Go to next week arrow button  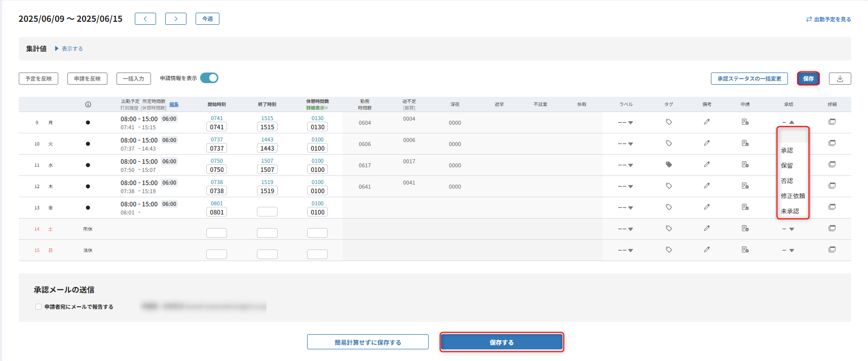pos(176,19)
